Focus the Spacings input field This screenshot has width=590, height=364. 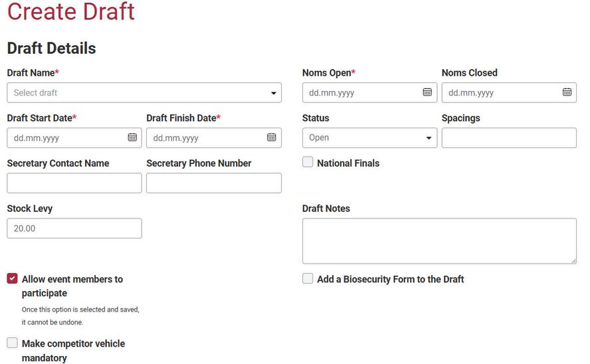(509, 138)
